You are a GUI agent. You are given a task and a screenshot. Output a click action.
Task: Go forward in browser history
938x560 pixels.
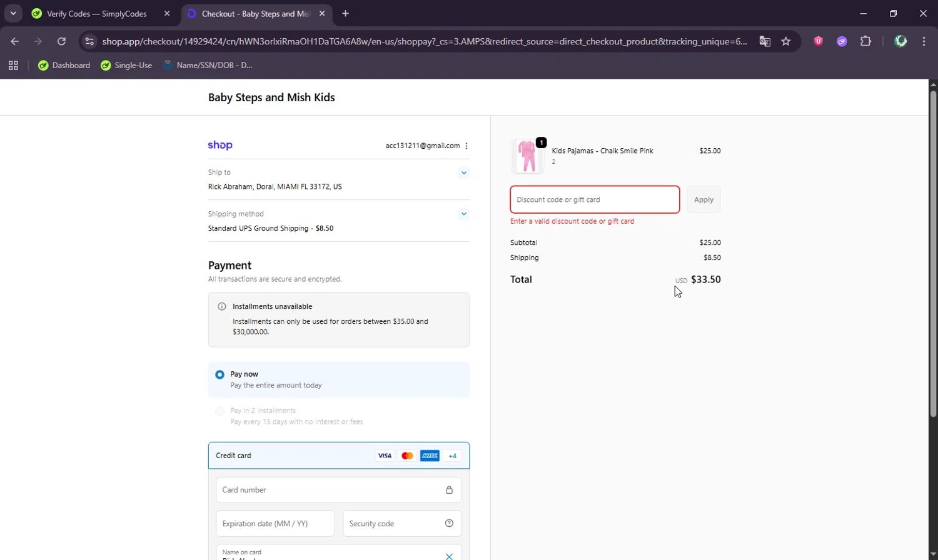tap(38, 41)
